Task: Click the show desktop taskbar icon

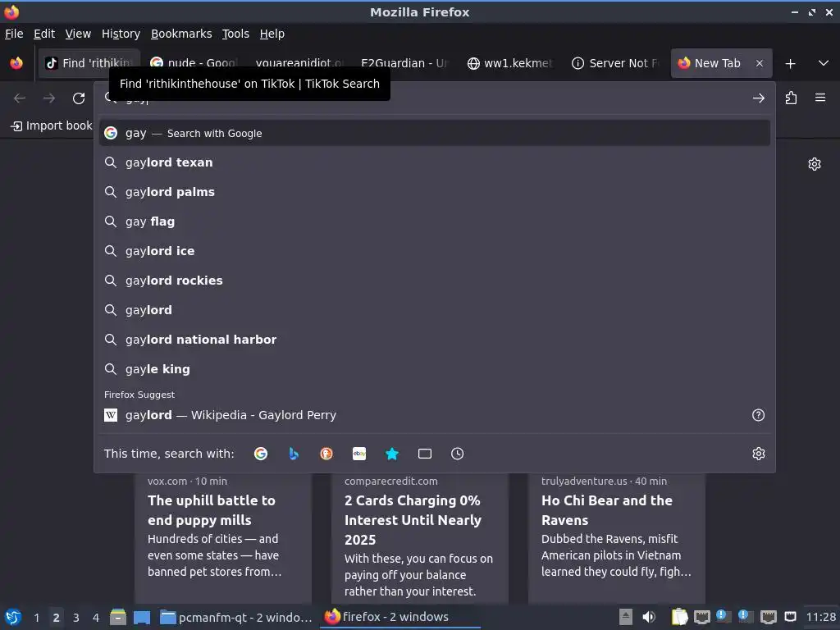Action: pyautogui.click(x=141, y=618)
